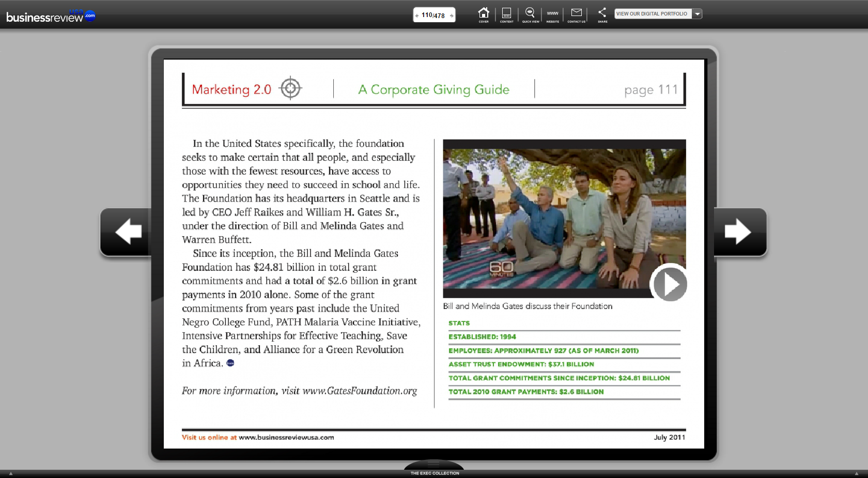Open the www.GatesFoundation.org link
The width and height of the screenshot is (868, 478).
[360, 391]
